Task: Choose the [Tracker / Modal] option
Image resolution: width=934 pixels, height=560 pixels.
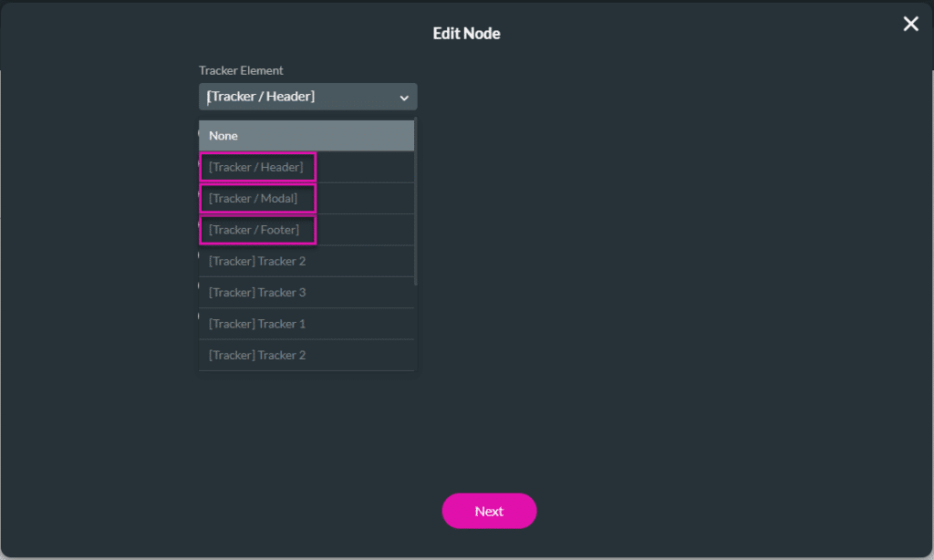Action: coord(254,198)
